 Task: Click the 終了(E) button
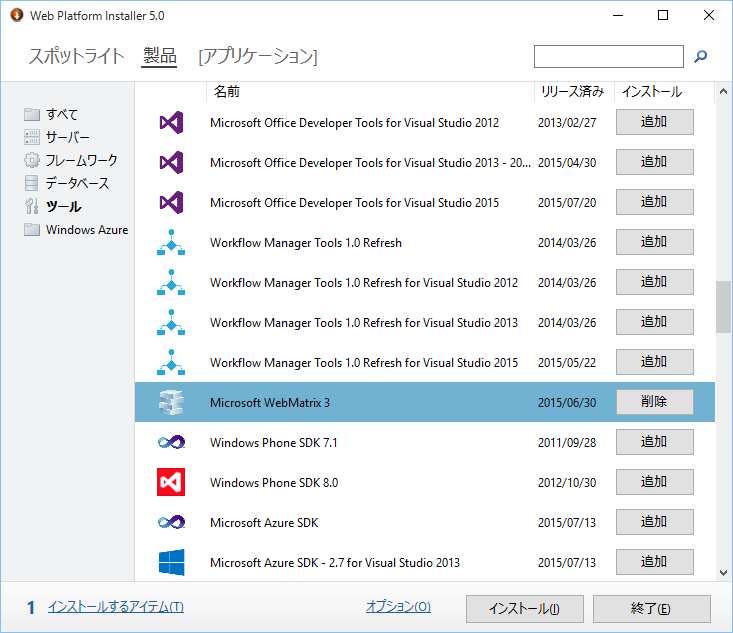[x=652, y=609]
